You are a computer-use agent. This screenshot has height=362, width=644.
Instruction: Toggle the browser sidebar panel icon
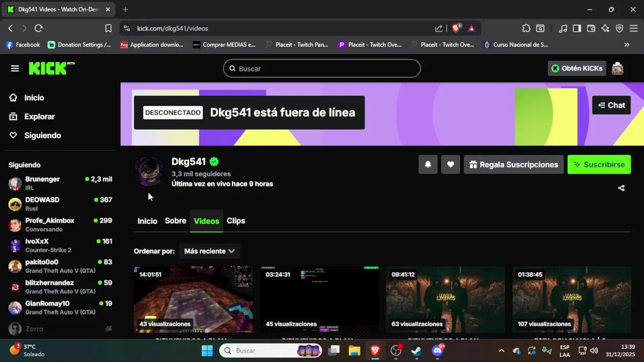point(577,28)
